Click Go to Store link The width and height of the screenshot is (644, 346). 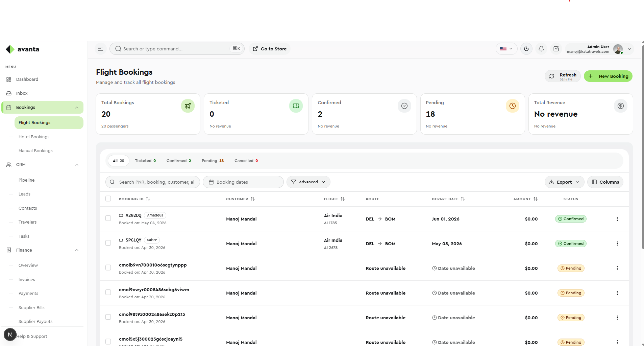click(x=270, y=49)
